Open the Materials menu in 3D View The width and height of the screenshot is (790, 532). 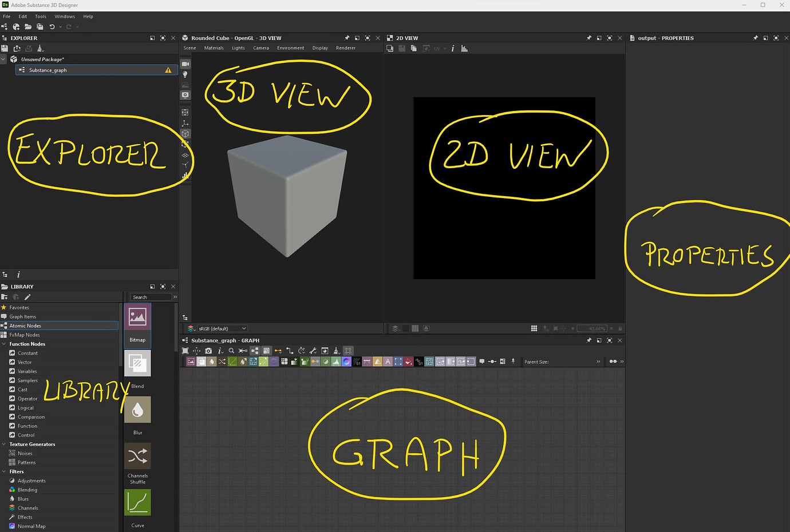(214, 48)
